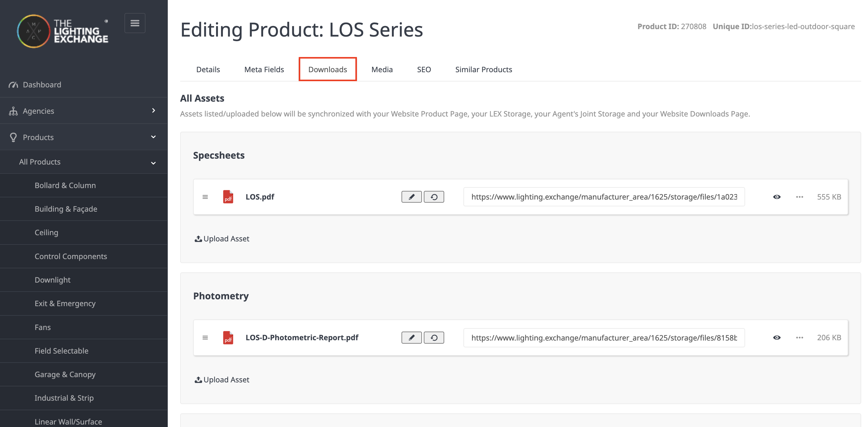Open the Downlight product category
This screenshot has width=868, height=427.
click(53, 280)
